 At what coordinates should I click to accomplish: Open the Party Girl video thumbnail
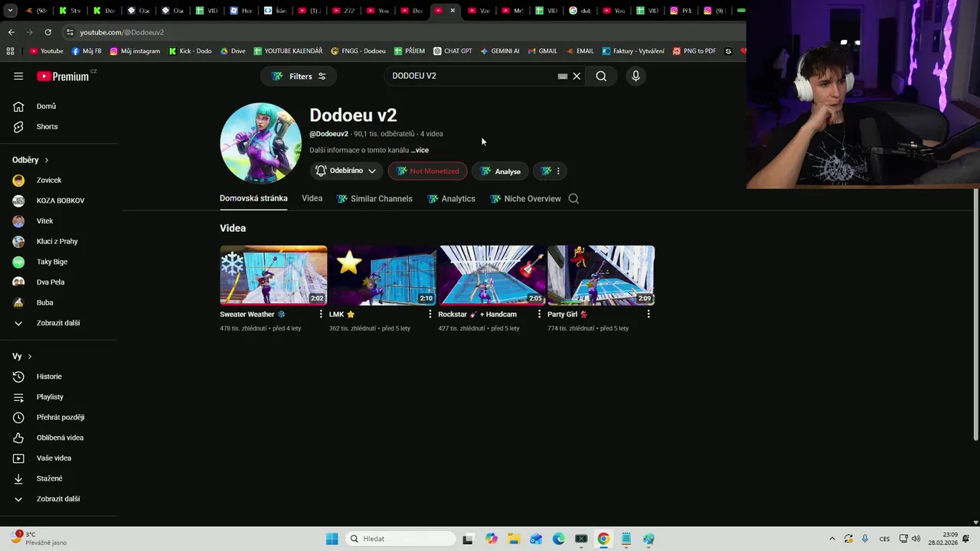pyautogui.click(x=601, y=275)
